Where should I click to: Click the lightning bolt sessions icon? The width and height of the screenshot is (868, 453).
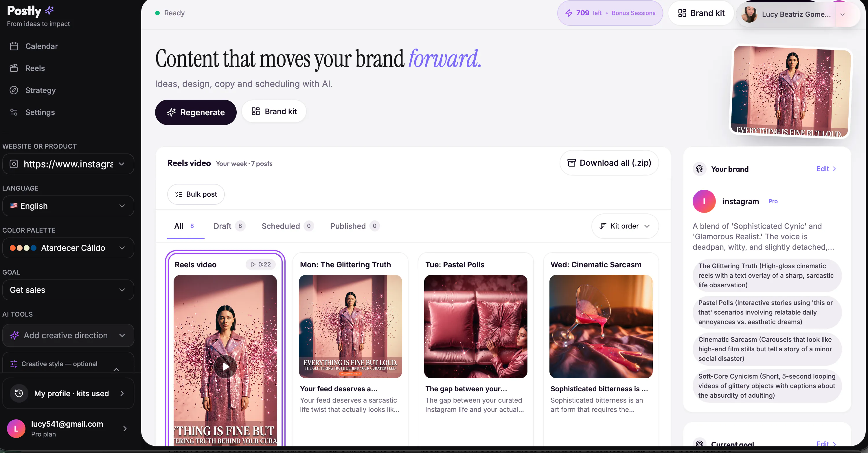pos(569,13)
